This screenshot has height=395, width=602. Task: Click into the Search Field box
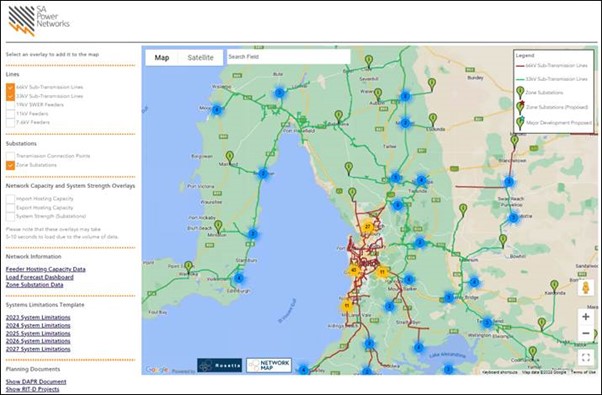tap(288, 57)
